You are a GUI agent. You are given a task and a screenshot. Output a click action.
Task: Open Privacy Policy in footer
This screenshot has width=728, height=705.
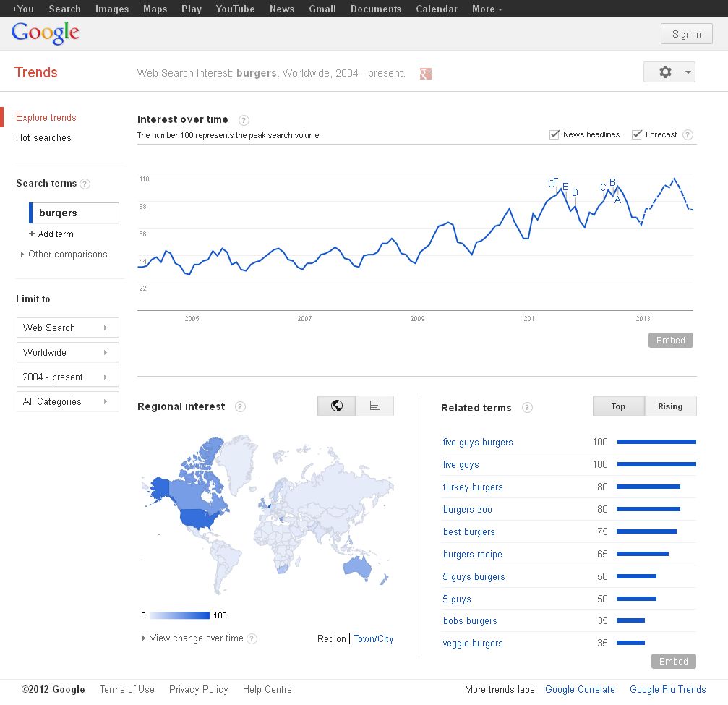(198, 690)
